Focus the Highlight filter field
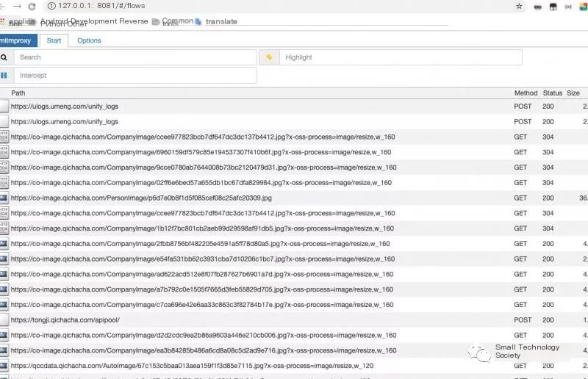Viewport: 588px width, 379px height. [x=401, y=57]
